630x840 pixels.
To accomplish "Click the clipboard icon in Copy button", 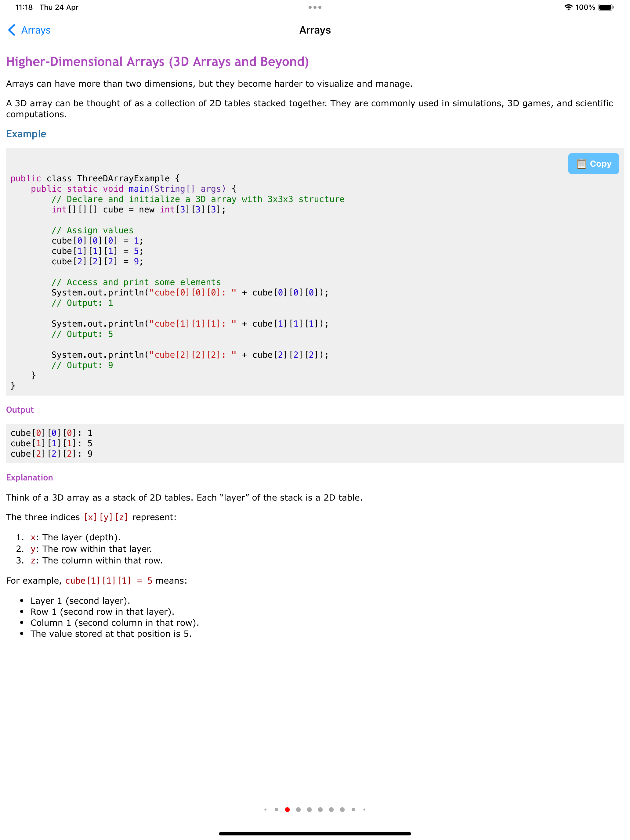I will click(581, 164).
